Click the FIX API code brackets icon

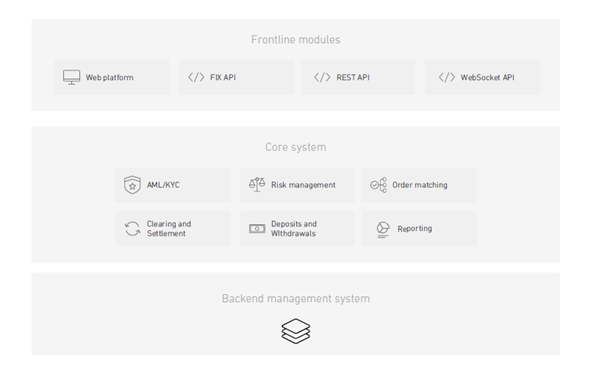pos(196,77)
